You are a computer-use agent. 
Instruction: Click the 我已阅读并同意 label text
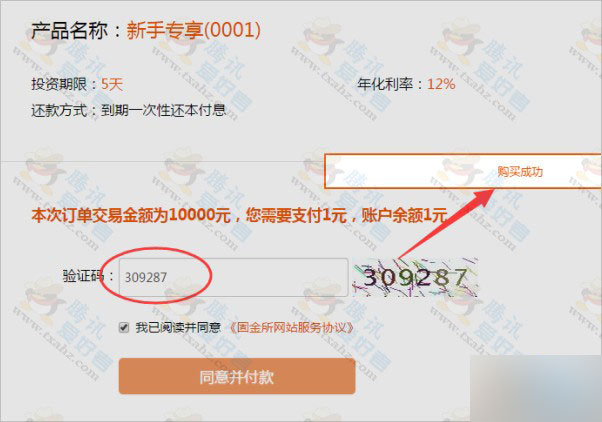coord(178,328)
